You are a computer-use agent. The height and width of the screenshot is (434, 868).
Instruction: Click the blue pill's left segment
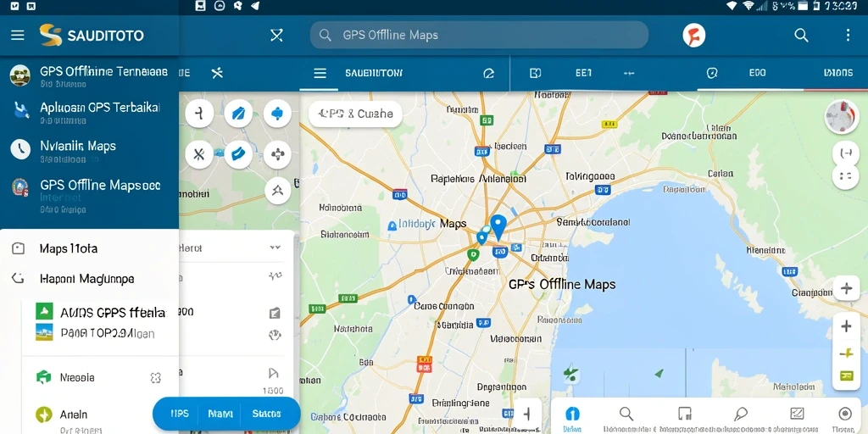[x=180, y=414]
